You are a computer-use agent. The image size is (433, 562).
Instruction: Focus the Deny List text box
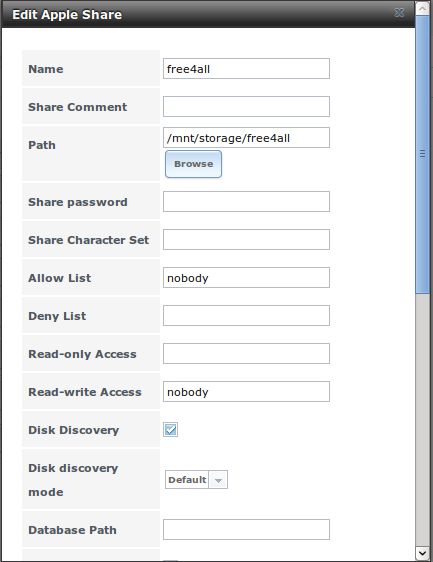246,315
